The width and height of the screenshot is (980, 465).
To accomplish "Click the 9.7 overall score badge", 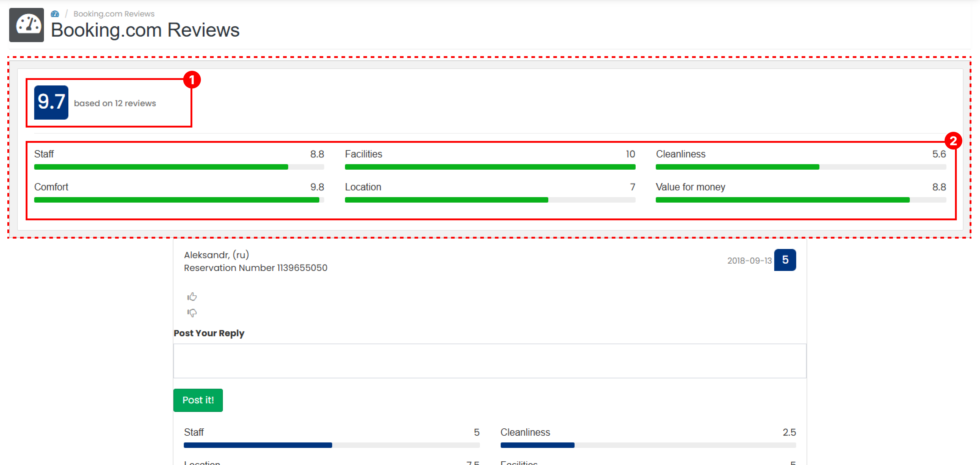I will click(x=51, y=102).
